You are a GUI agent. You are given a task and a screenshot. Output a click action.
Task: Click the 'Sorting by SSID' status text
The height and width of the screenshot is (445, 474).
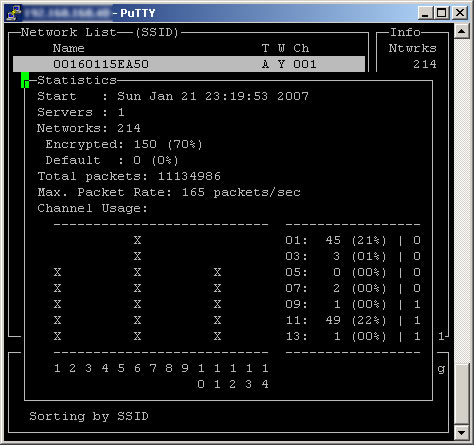(x=89, y=416)
